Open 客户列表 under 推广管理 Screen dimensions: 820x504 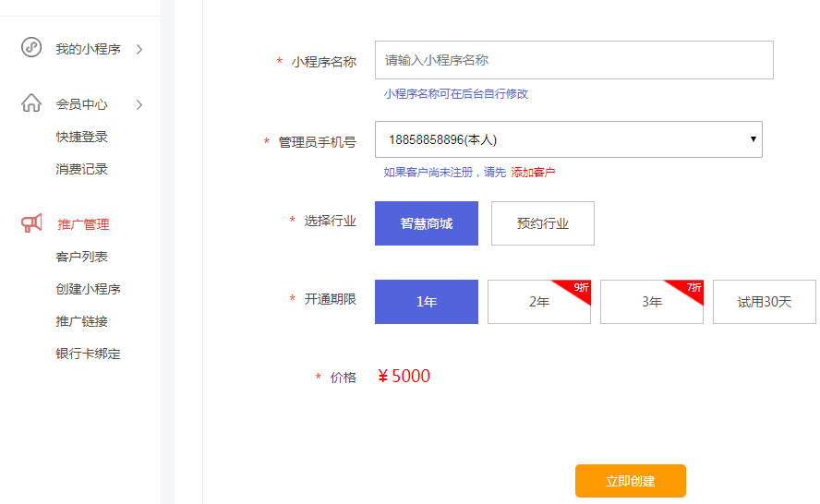[x=82, y=257]
